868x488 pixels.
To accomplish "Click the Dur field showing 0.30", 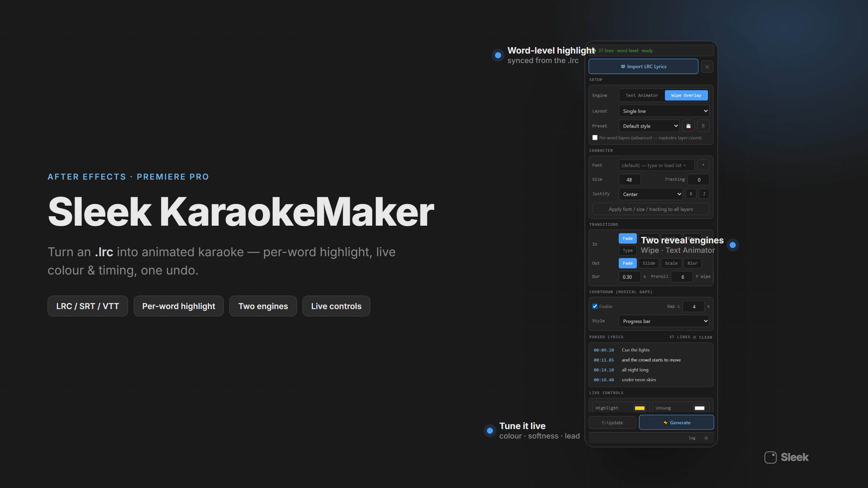I will click(630, 277).
